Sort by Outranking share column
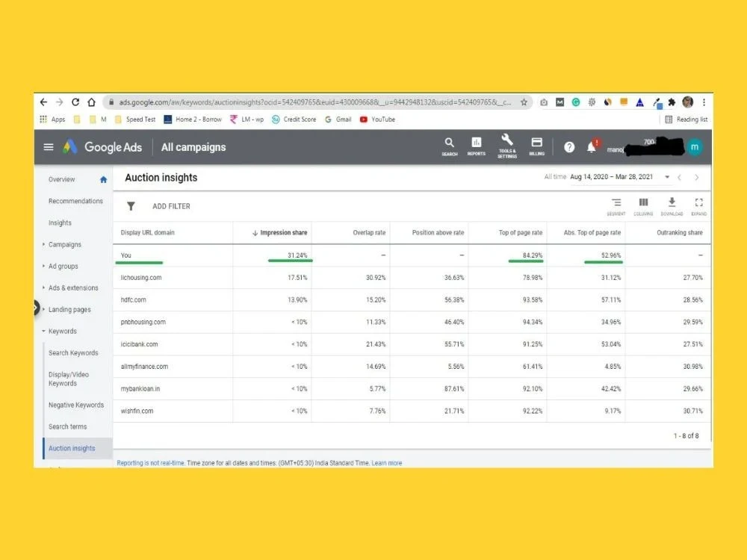The image size is (747, 560). (x=679, y=233)
